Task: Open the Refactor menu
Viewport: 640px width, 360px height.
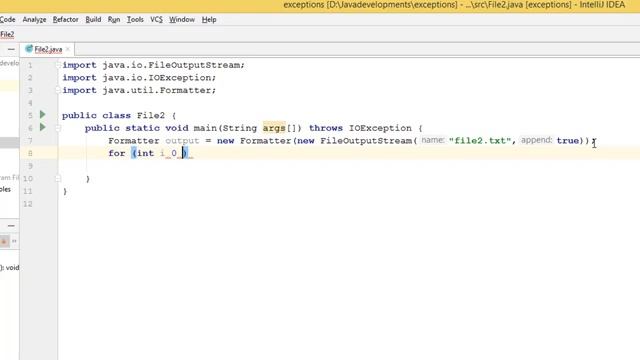Action: [x=65, y=20]
